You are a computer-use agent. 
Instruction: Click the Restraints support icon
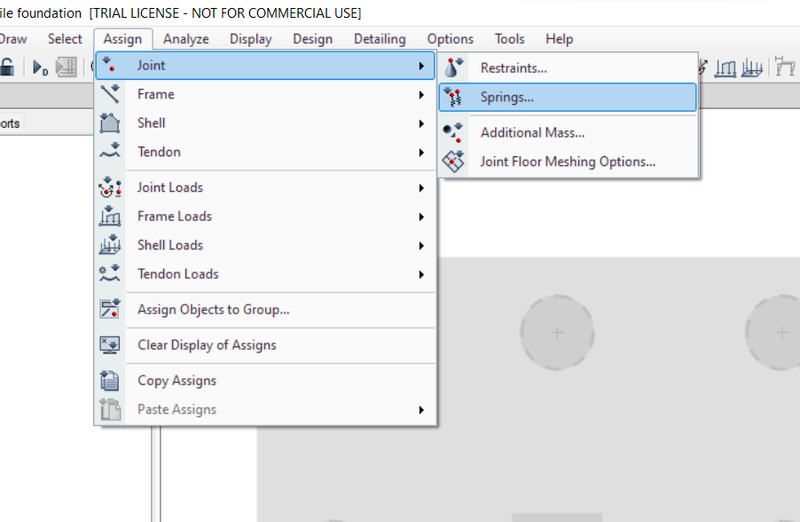453,67
